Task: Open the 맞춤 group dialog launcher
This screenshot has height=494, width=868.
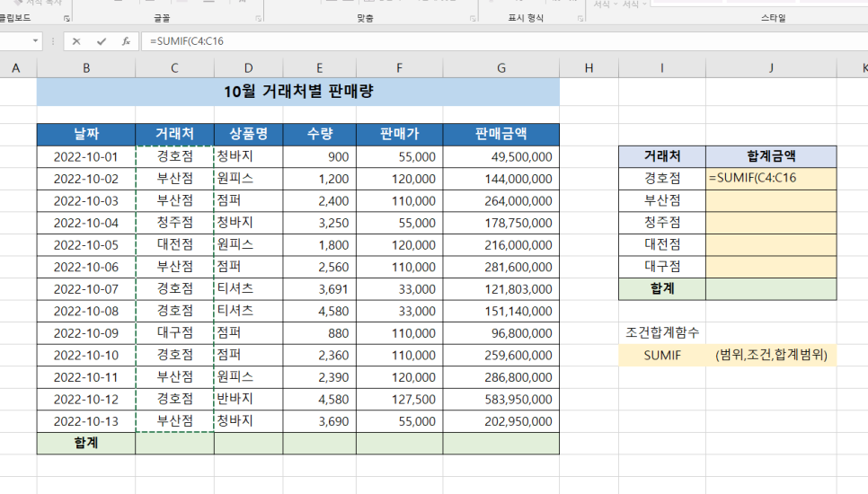Action: click(473, 19)
